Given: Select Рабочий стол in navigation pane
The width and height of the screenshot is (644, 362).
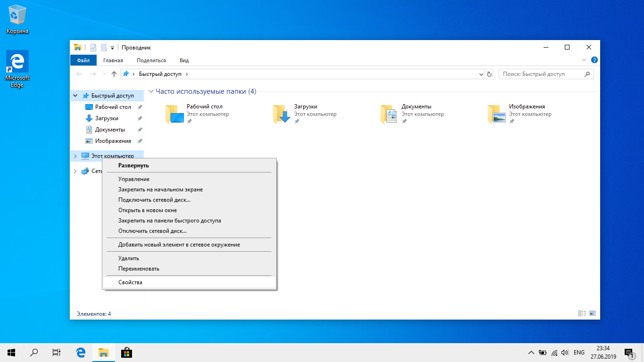Looking at the screenshot, I should click(113, 107).
